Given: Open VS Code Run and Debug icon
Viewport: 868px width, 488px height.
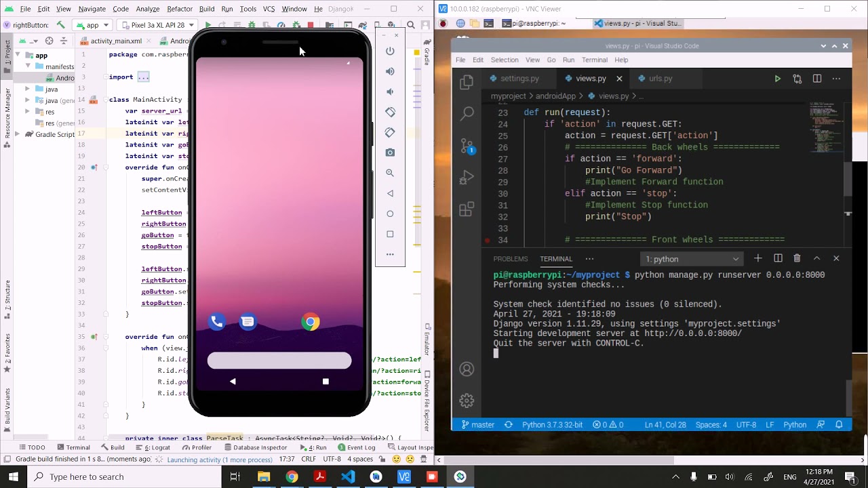Looking at the screenshot, I should [x=467, y=178].
